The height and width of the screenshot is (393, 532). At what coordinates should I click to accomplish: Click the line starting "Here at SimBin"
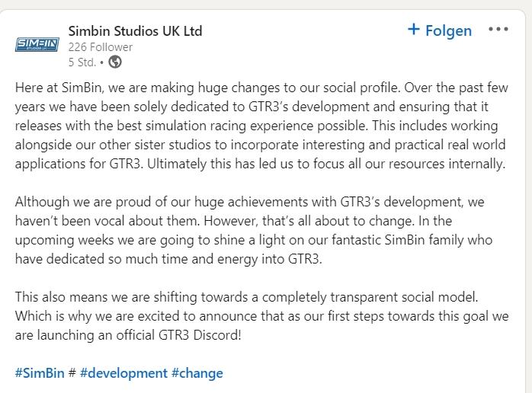(261, 88)
